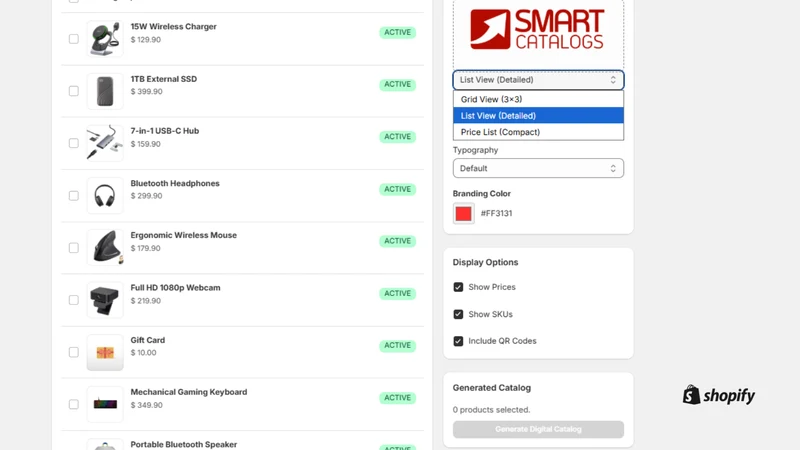800x450 pixels.
Task: Check the Gift Card product checkbox
Action: [x=73, y=352]
